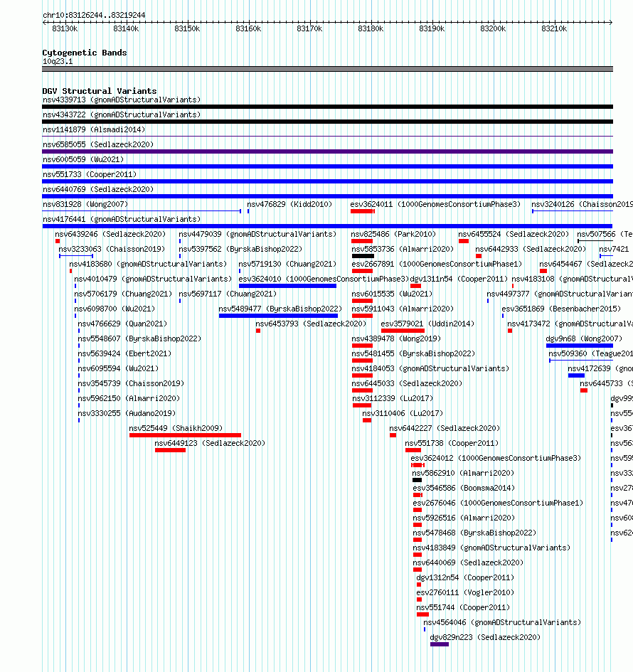Click dgv9n68 (Wong2007) label
Viewport: 633px width, 672px height.
click(584, 339)
